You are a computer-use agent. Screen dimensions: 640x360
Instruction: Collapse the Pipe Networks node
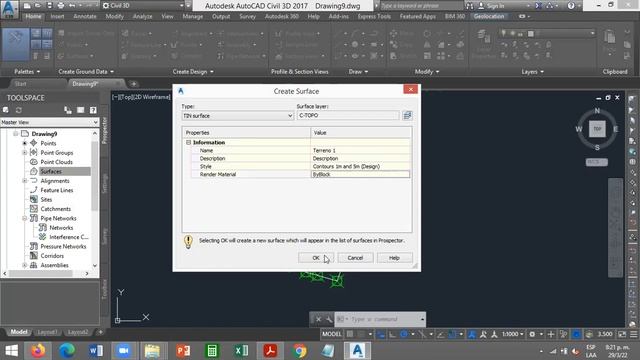tap(24, 218)
